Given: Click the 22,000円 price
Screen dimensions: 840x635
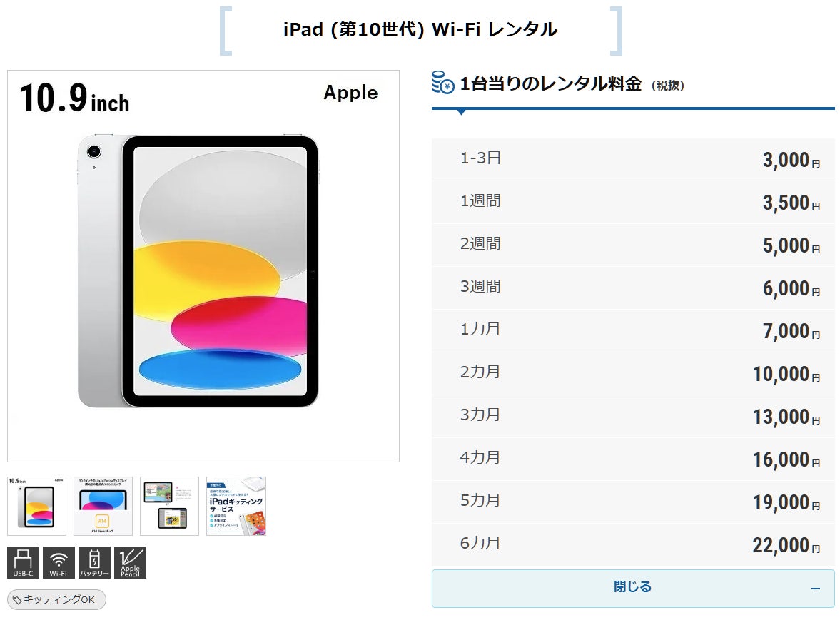Looking at the screenshot, I should point(786,546).
